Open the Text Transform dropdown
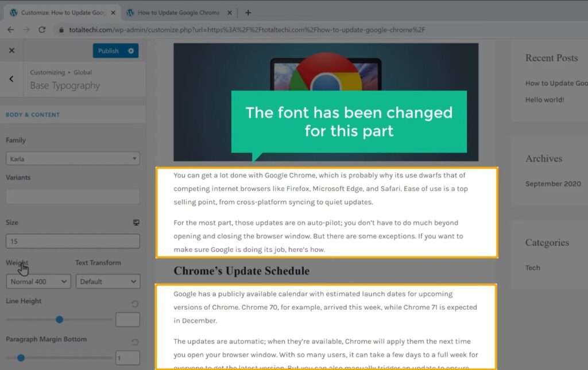 (x=108, y=282)
